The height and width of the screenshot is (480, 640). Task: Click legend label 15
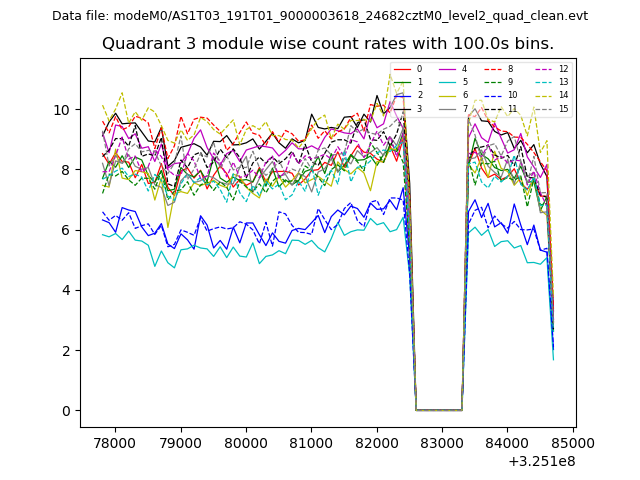563,108
